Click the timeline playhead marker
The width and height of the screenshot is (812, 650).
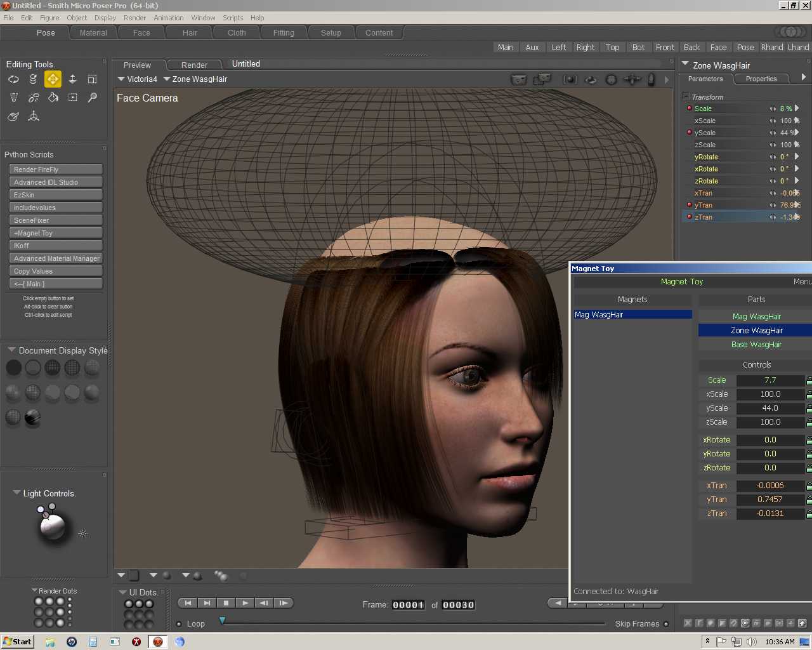pos(222,620)
